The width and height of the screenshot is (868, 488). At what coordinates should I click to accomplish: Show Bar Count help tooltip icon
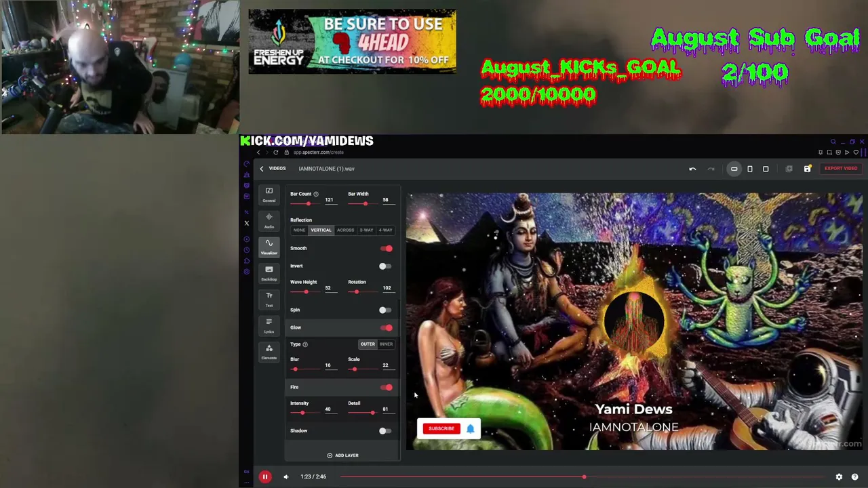316,194
